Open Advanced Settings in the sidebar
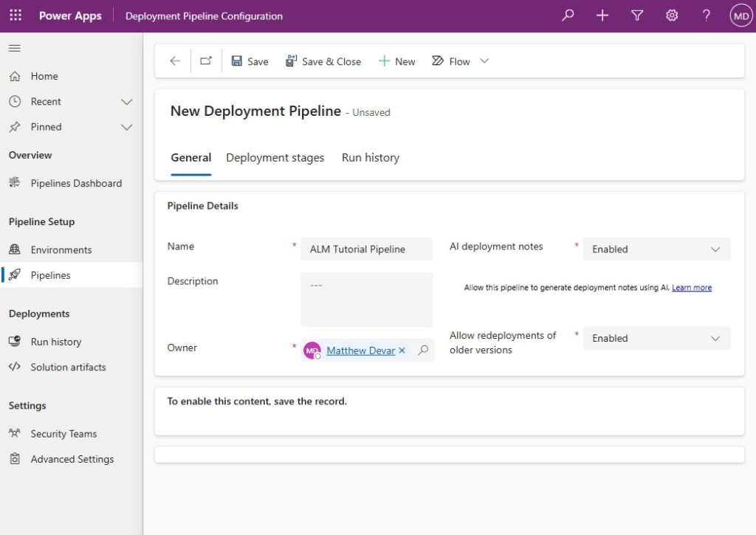756x535 pixels. [x=72, y=459]
